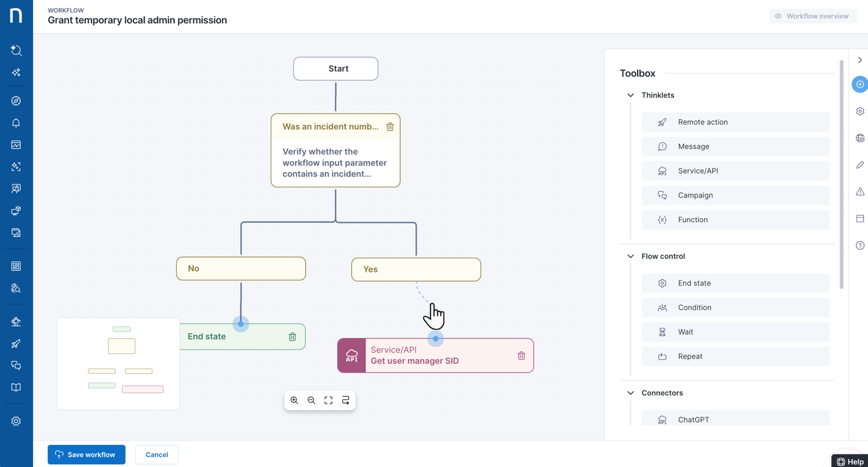Click the Save workflow button
The height and width of the screenshot is (467, 868).
click(87, 455)
